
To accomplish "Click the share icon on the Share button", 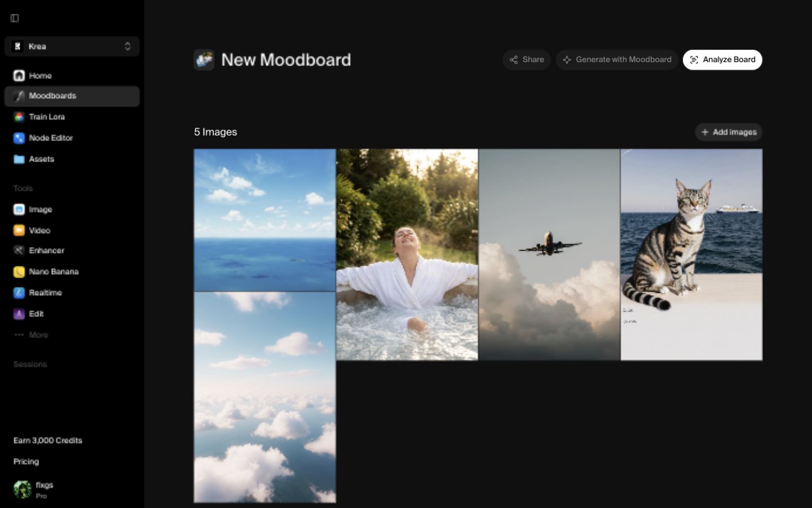I will pyautogui.click(x=514, y=60).
